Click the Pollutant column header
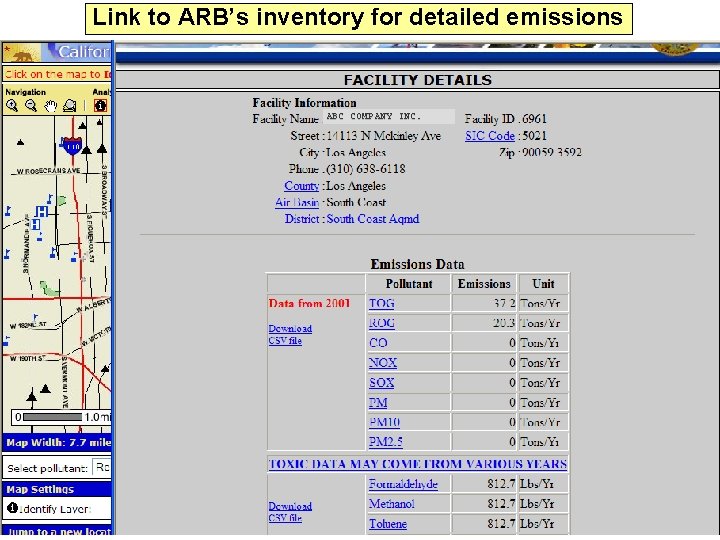 pyautogui.click(x=409, y=284)
